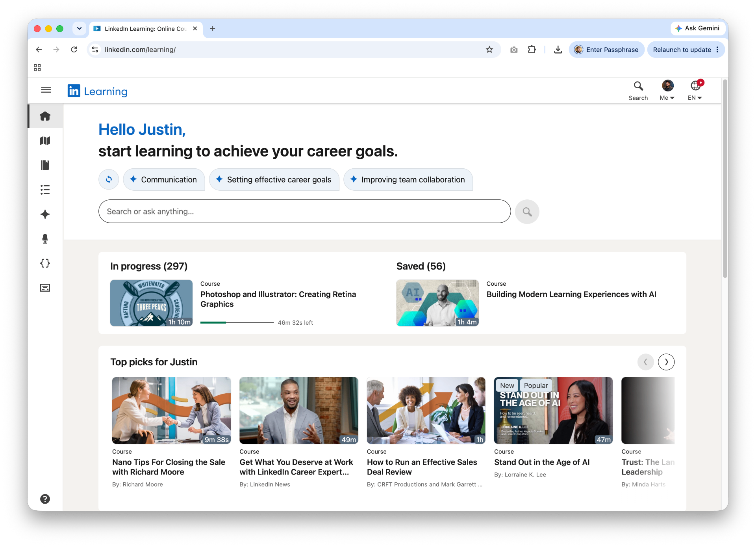
Task: Click Setting effective career goals chip
Action: click(x=274, y=179)
